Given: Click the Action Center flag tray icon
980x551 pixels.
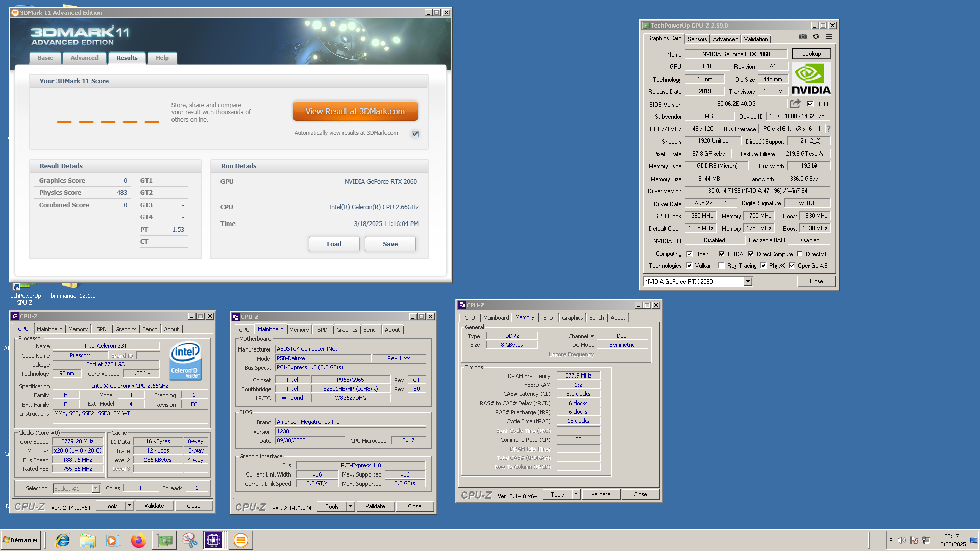Looking at the screenshot, I should (x=914, y=540).
